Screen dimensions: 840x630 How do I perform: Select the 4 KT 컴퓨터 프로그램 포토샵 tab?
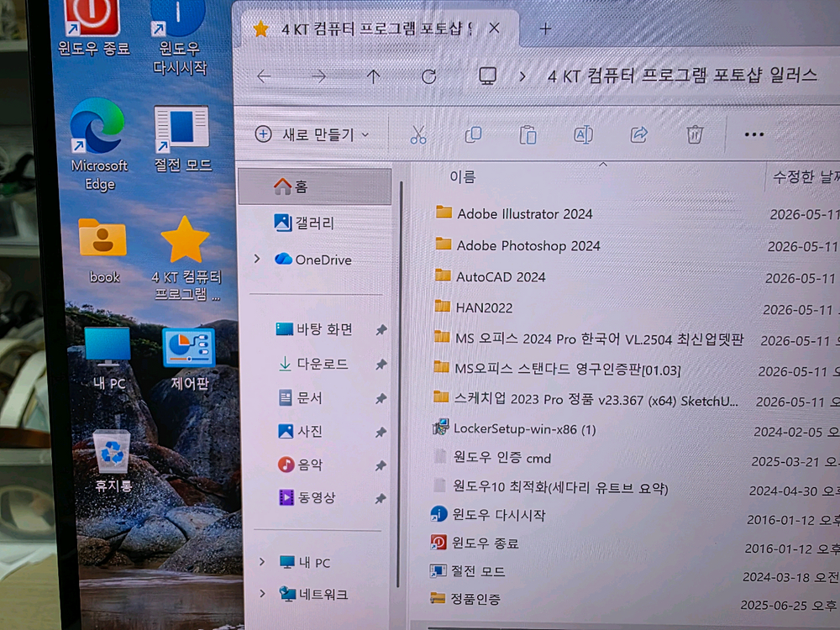point(376,29)
